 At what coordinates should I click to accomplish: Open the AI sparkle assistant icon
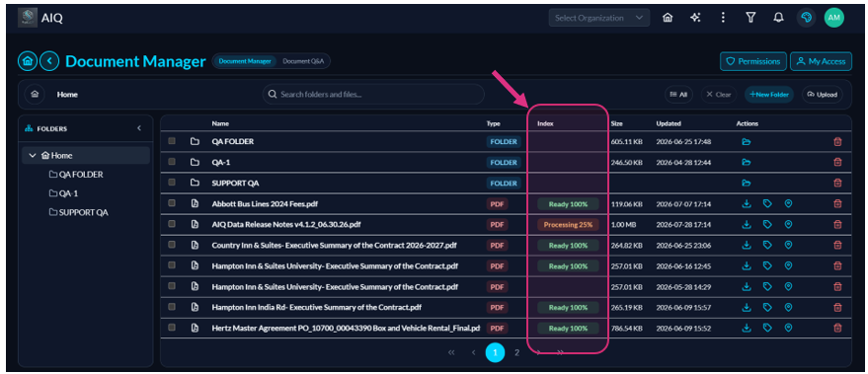click(x=695, y=18)
